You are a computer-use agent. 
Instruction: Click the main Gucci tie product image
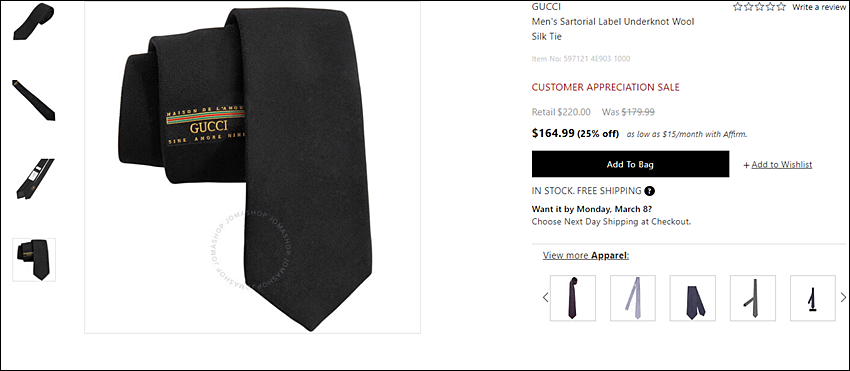252,167
